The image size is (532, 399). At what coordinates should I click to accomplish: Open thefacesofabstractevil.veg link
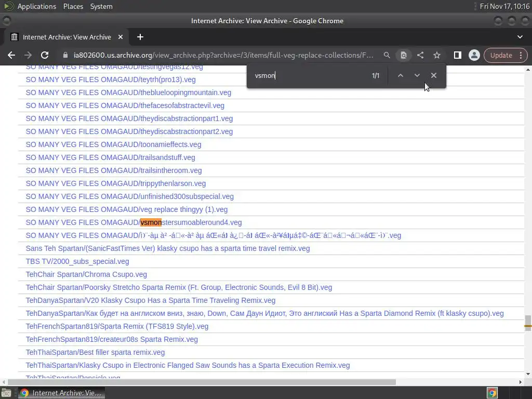[125, 105]
